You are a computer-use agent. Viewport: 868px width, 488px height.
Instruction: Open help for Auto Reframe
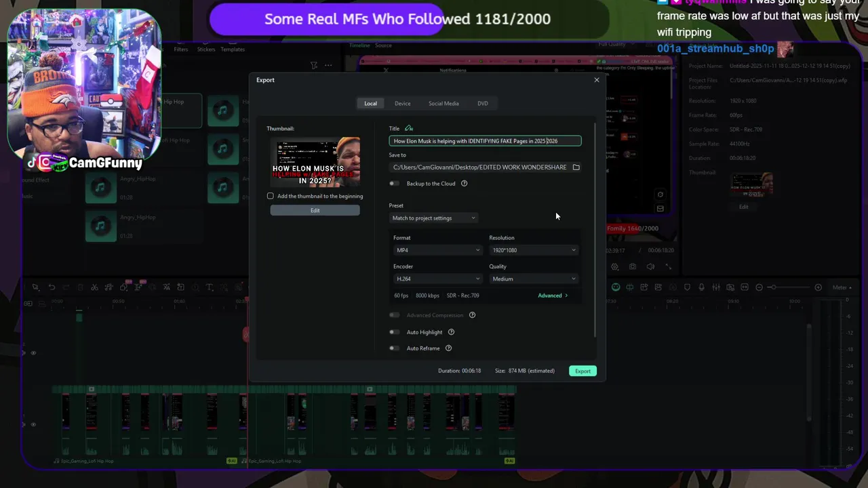pyautogui.click(x=449, y=348)
